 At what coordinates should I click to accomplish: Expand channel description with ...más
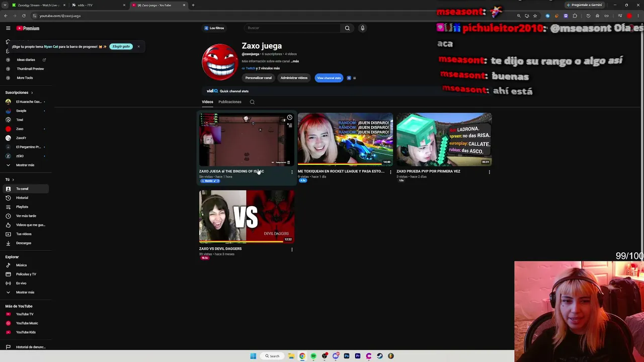(x=295, y=61)
